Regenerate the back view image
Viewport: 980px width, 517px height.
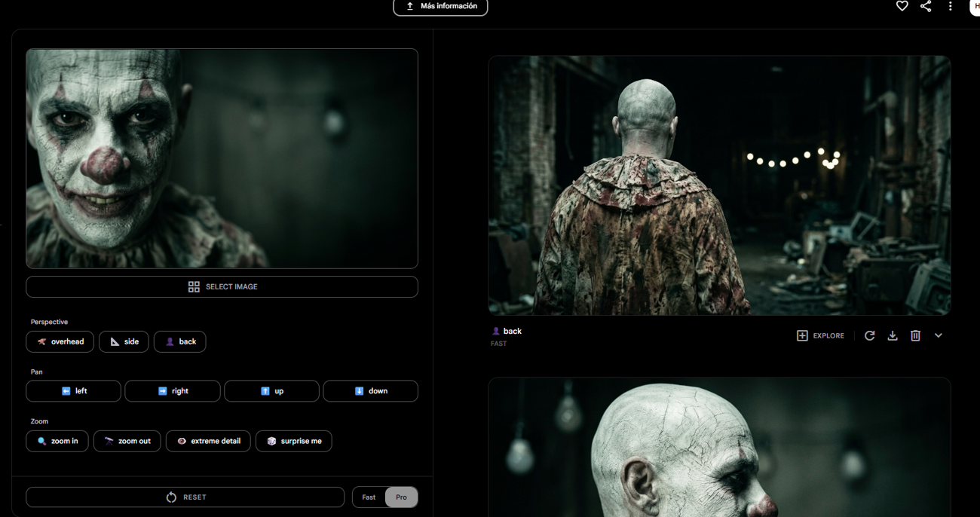869,335
